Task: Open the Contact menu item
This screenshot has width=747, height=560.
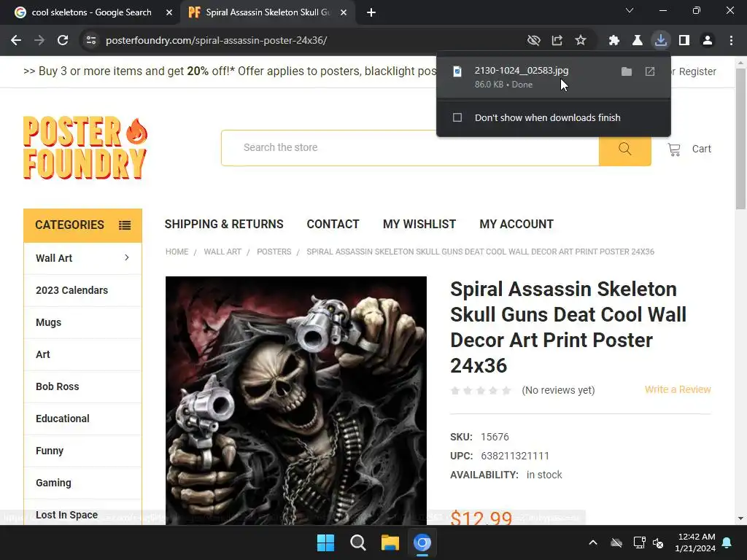Action: tap(333, 225)
